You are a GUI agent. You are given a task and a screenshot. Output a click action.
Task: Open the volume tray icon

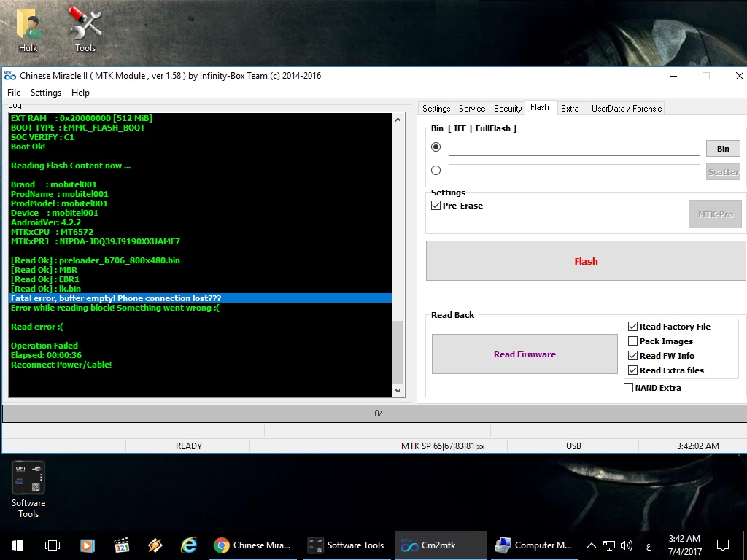point(627,545)
